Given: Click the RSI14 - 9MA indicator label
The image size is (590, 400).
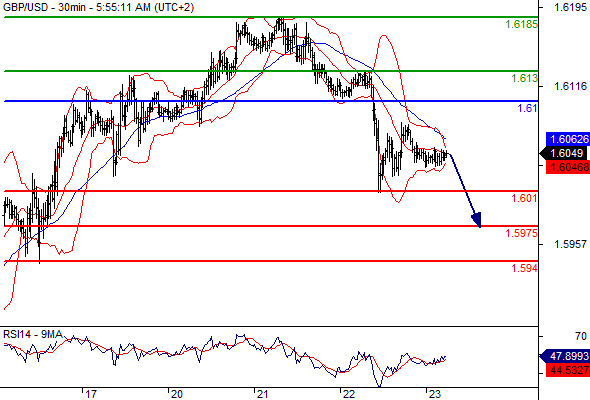Looking at the screenshot, I should 33,334.
